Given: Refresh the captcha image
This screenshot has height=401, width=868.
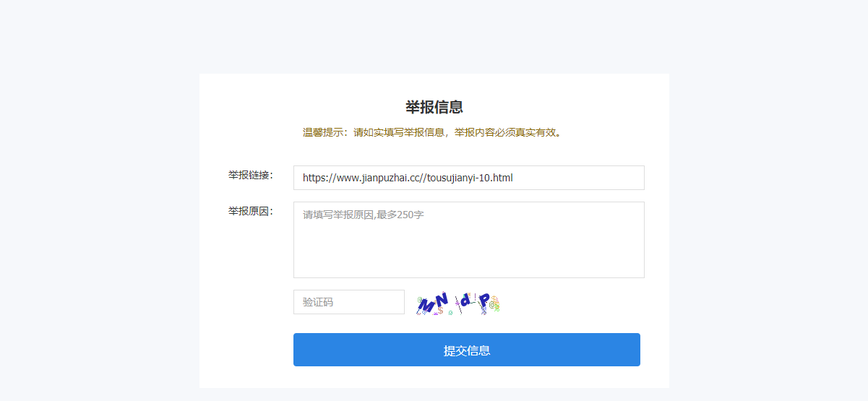Looking at the screenshot, I should click(458, 303).
